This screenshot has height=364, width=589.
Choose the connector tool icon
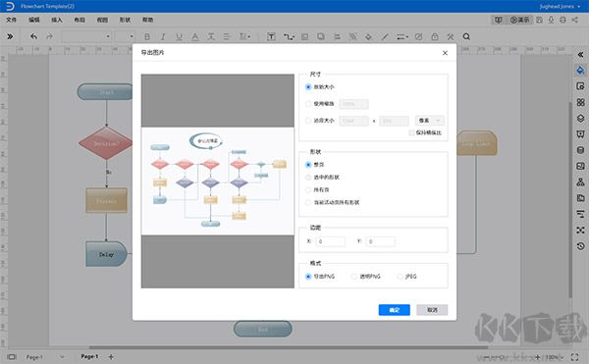tap(289, 36)
